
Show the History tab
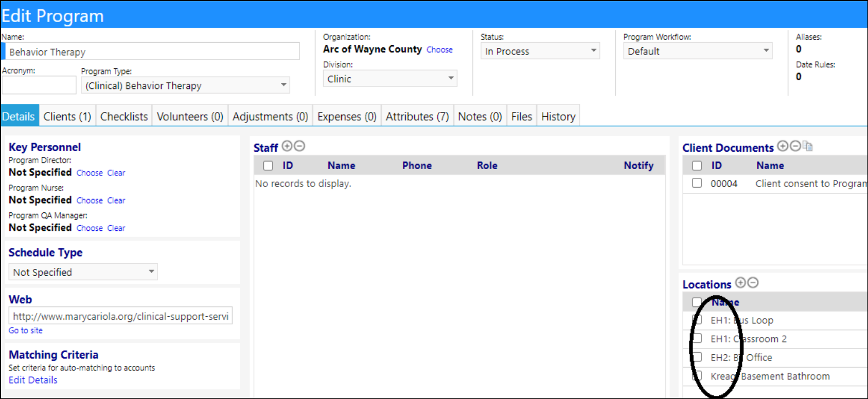pos(558,117)
